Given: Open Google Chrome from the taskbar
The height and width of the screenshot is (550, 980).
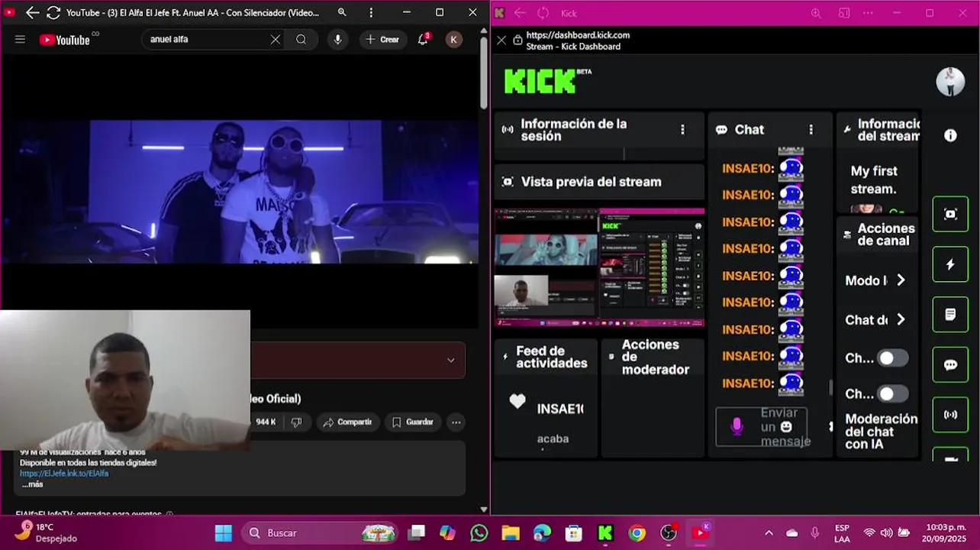Looking at the screenshot, I should pos(637,533).
